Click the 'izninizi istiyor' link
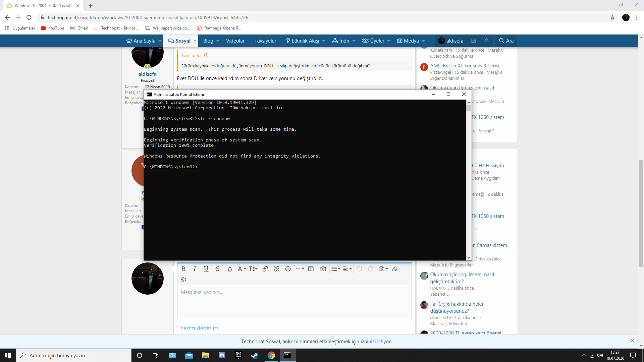 [375, 342]
